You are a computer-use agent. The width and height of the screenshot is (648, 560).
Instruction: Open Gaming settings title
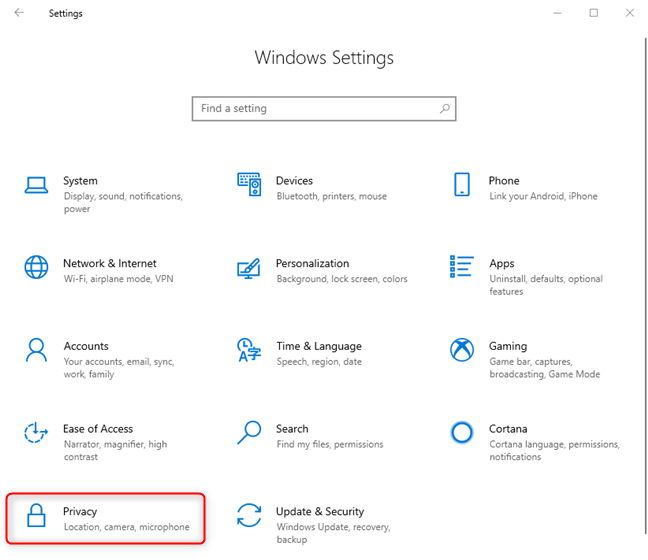(x=508, y=346)
